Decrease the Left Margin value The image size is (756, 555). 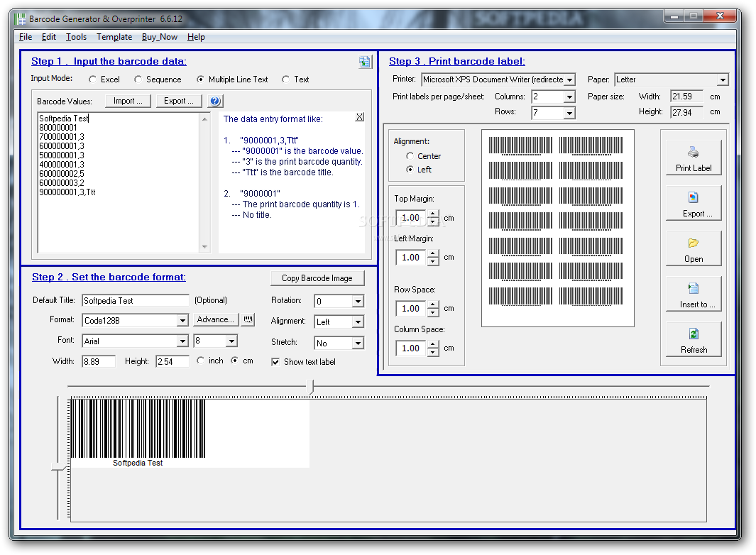pyautogui.click(x=433, y=261)
